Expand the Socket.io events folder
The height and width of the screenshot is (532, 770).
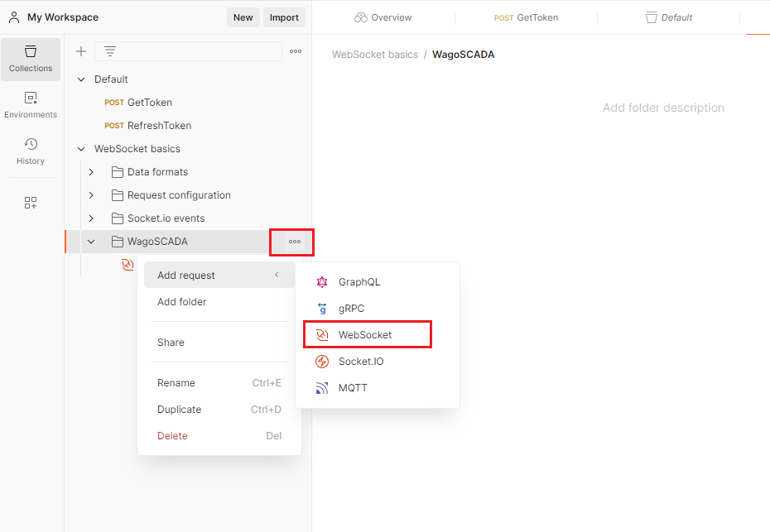tap(91, 218)
